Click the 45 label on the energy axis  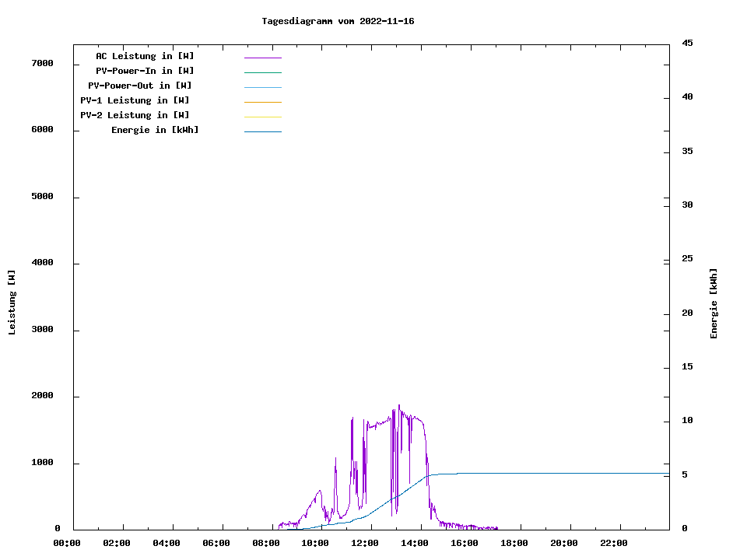687,43
